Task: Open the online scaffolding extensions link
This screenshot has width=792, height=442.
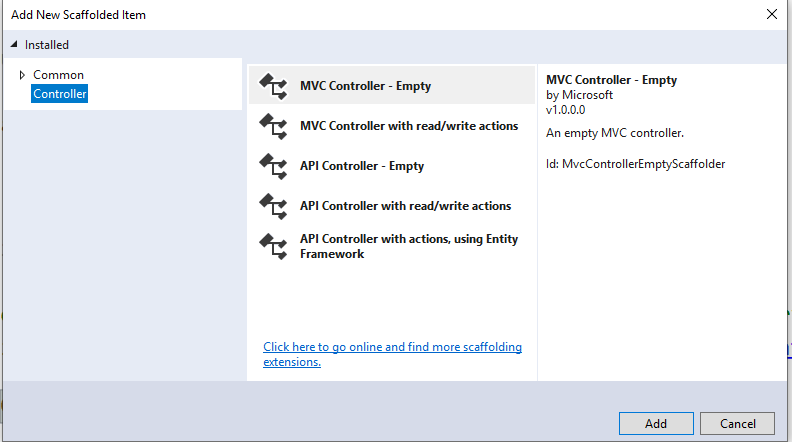Action: point(392,354)
